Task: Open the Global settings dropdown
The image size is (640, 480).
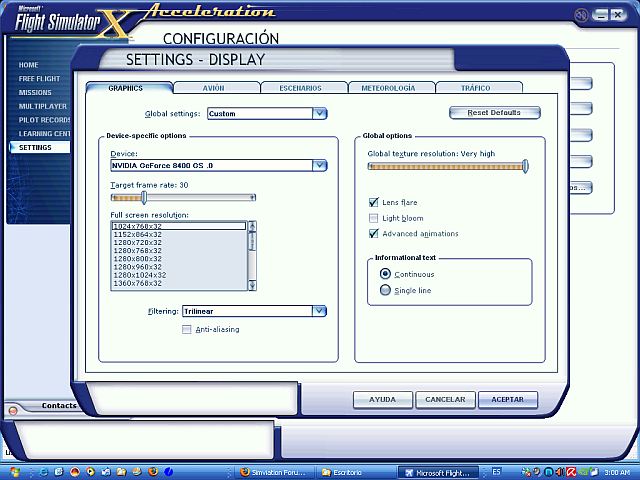Action: [319, 114]
